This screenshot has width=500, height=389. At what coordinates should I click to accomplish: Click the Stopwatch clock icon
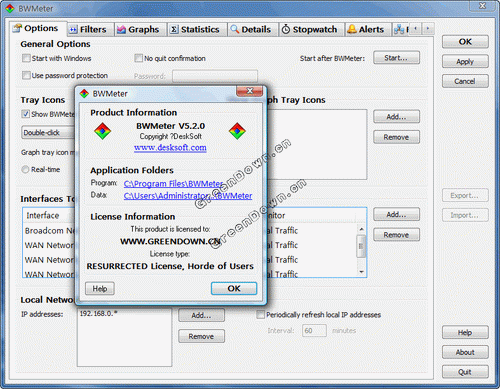tap(286, 29)
